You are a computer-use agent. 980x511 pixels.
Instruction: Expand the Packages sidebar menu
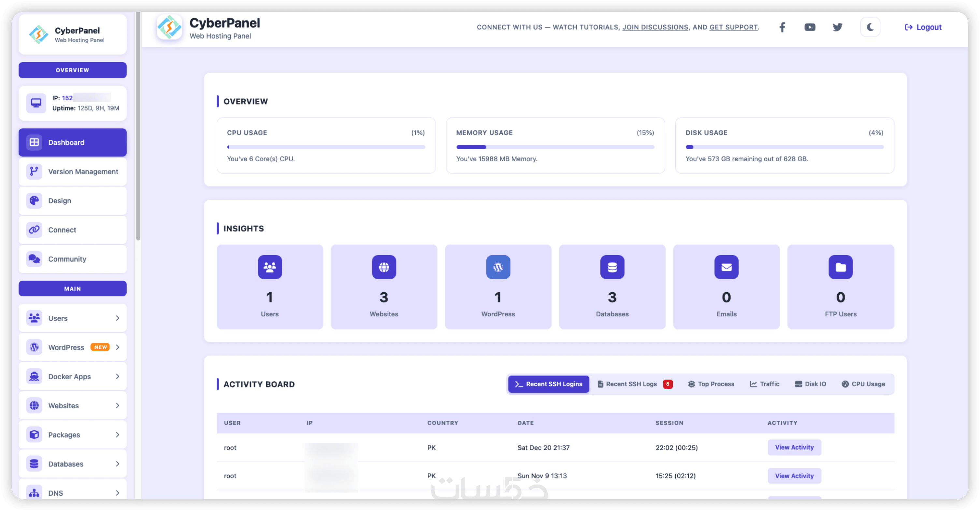72,434
